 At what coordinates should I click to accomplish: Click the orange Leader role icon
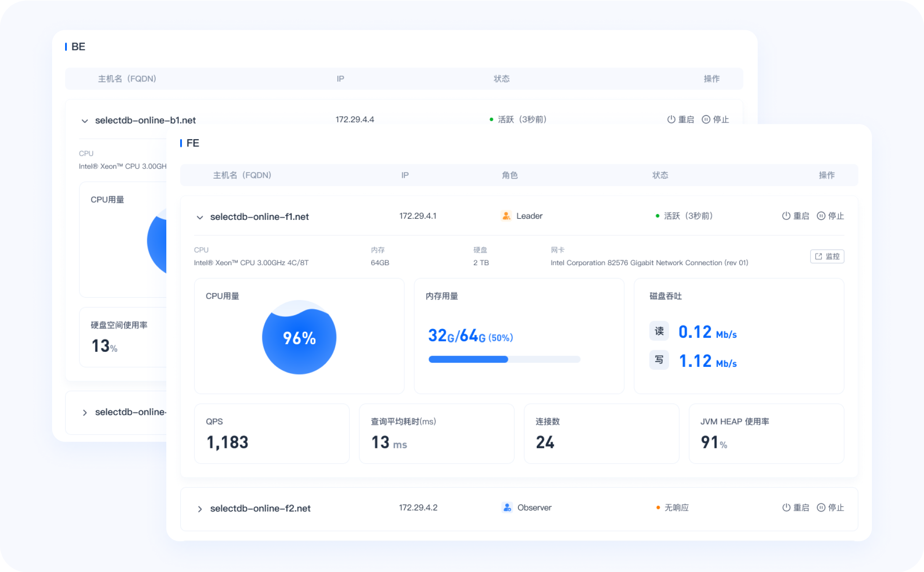point(506,216)
